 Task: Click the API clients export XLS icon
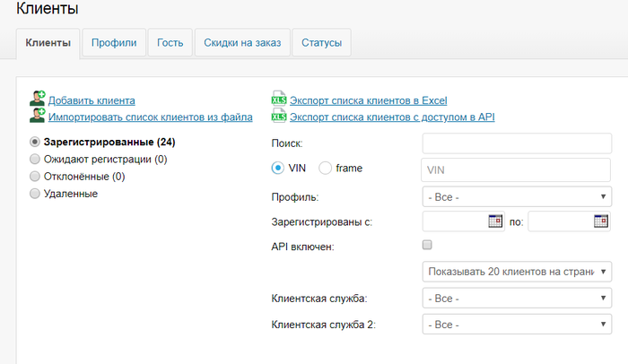click(x=278, y=117)
